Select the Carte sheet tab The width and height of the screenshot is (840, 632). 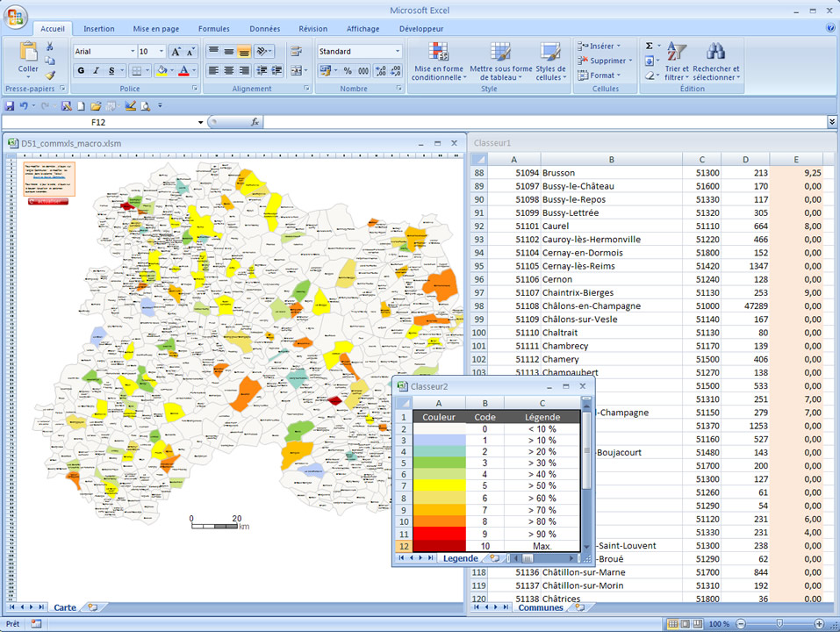[65, 607]
